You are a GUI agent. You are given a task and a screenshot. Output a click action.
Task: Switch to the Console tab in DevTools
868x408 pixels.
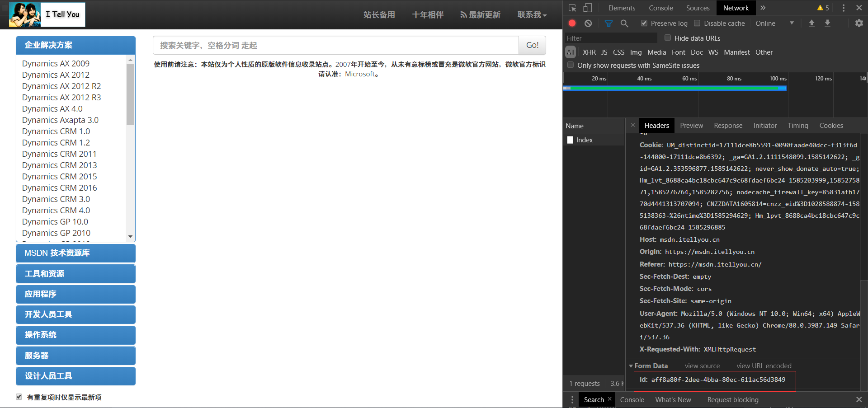click(660, 8)
